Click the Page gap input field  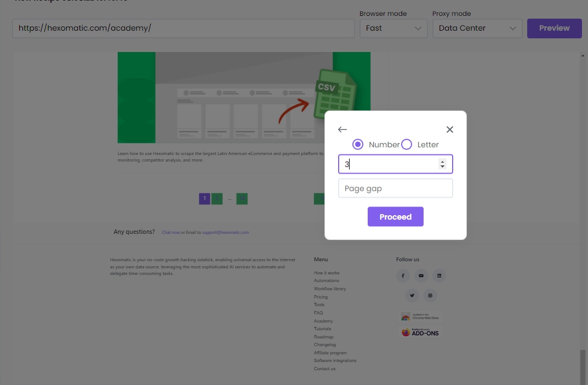[x=395, y=188]
